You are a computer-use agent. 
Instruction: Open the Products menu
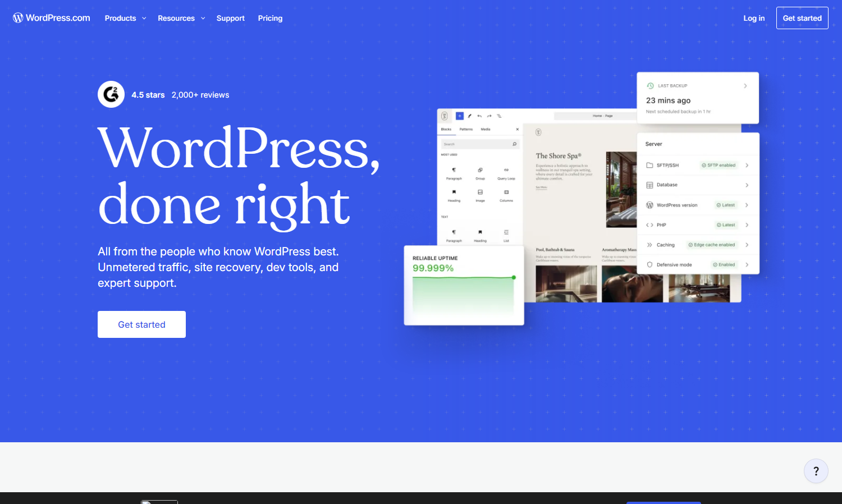[x=125, y=18]
